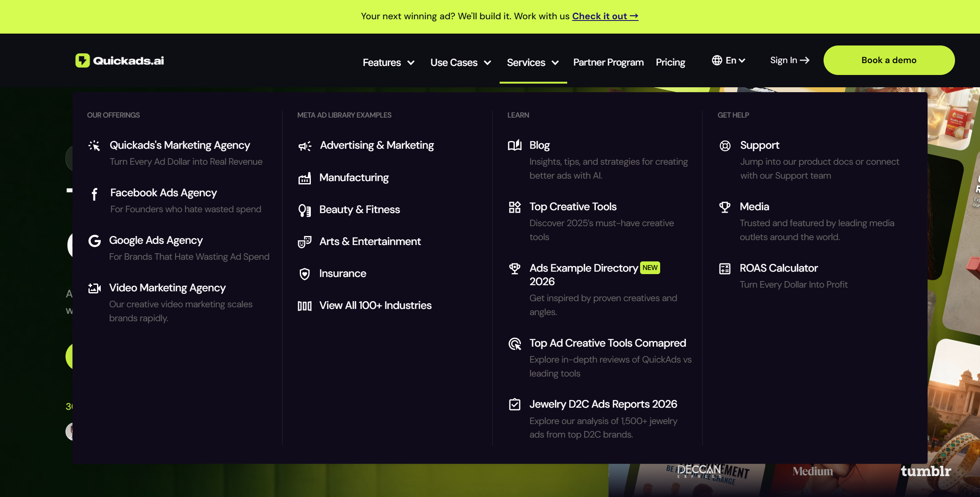The width and height of the screenshot is (980, 497).
Task: Click the tumblr logo
Action: (926, 471)
